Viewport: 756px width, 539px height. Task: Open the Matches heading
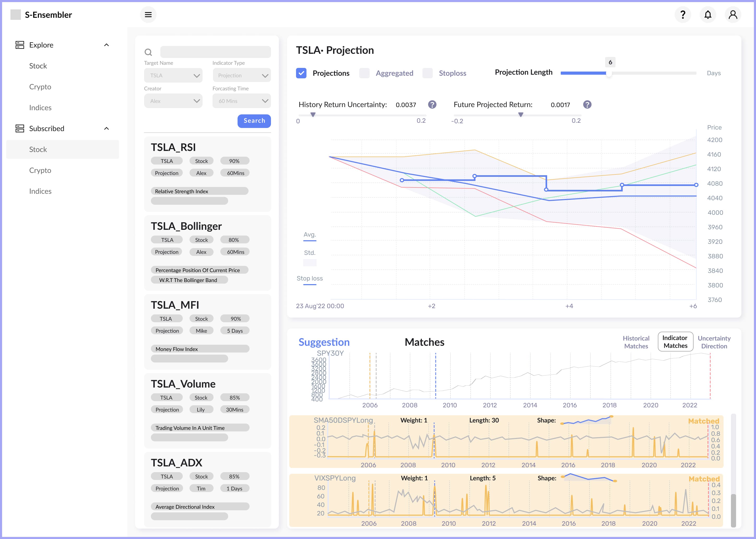pyautogui.click(x=424, y=342)
